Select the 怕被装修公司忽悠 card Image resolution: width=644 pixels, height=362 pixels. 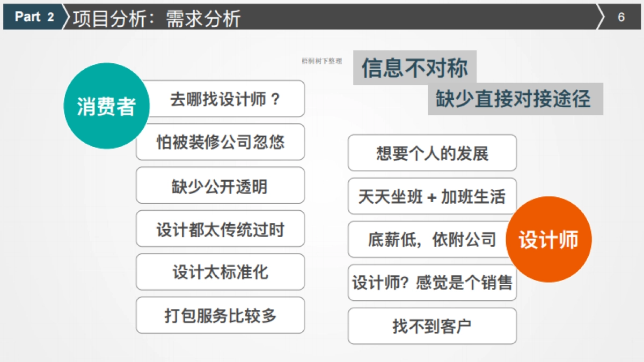click(220, 142)
